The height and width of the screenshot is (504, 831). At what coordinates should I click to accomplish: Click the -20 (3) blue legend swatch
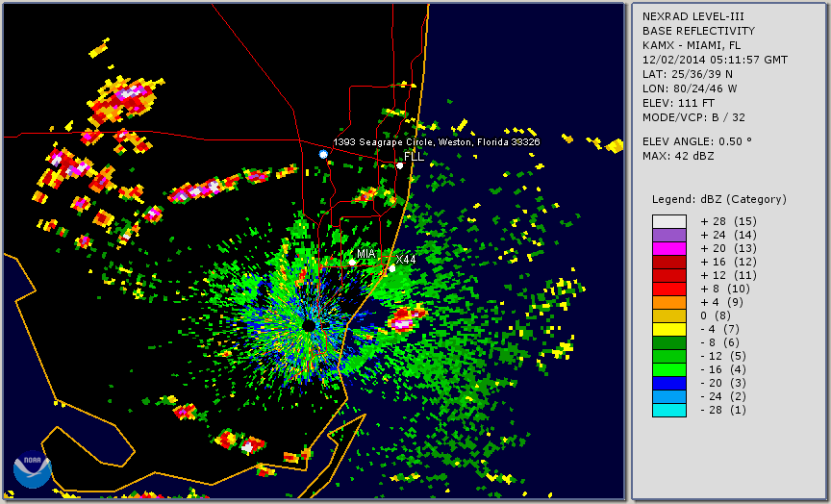(x=669, y=383)
